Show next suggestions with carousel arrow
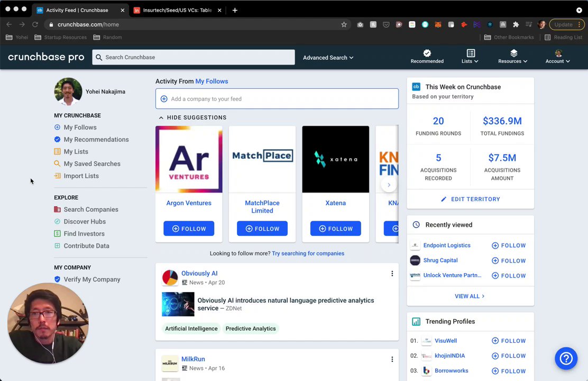Screen dimensions: 588x381 click(x=389, y=185)
